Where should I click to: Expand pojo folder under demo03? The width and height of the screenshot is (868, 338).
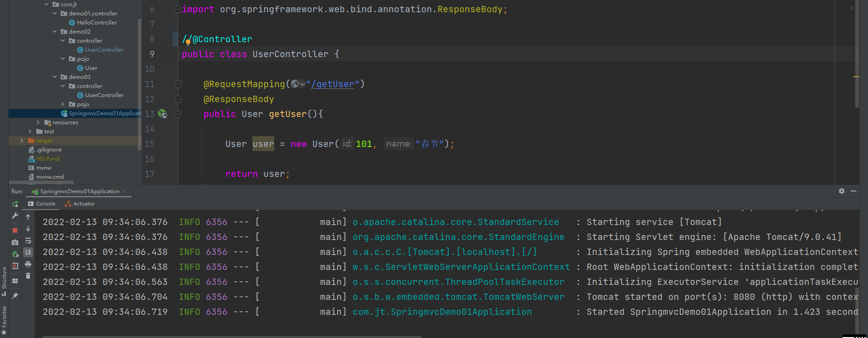tap(63, 104)
